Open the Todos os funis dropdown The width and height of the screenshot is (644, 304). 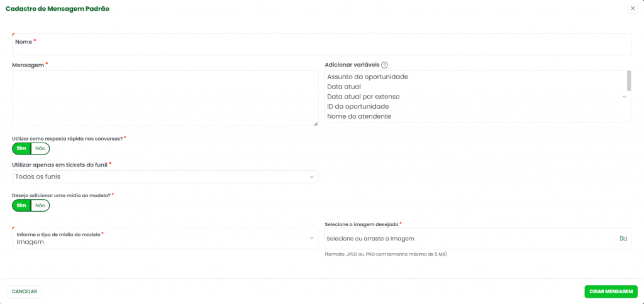(x=165, y=177)
